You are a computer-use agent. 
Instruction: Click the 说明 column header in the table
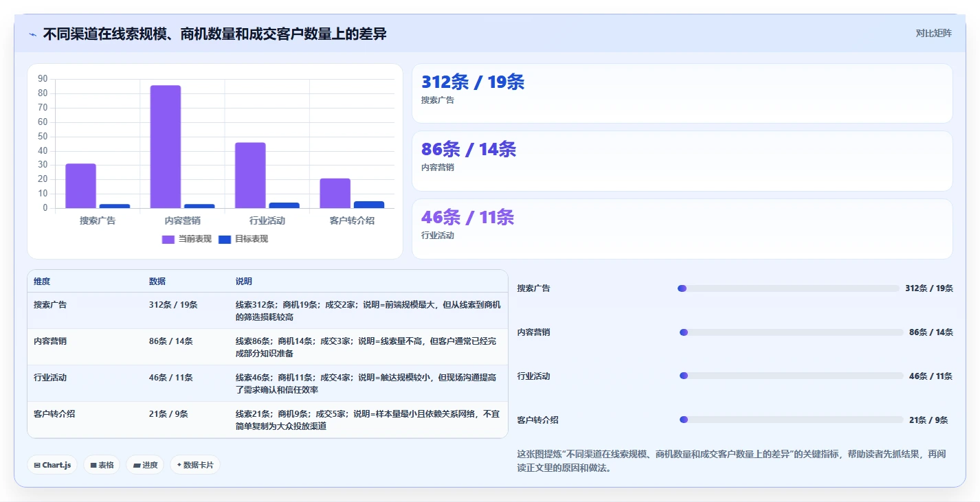point(244,282)
